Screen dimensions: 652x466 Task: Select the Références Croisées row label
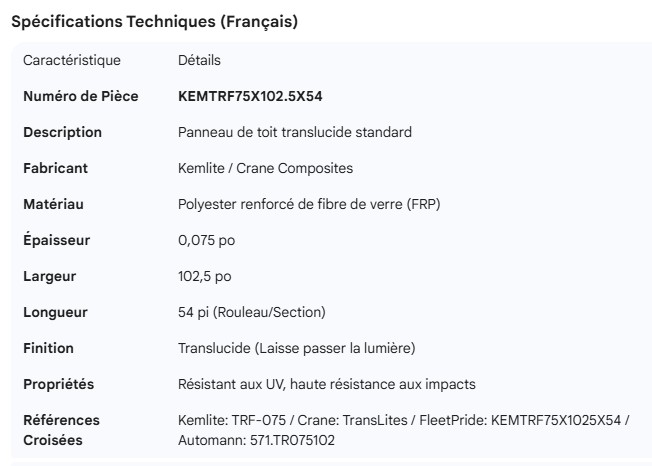point(62,430)
